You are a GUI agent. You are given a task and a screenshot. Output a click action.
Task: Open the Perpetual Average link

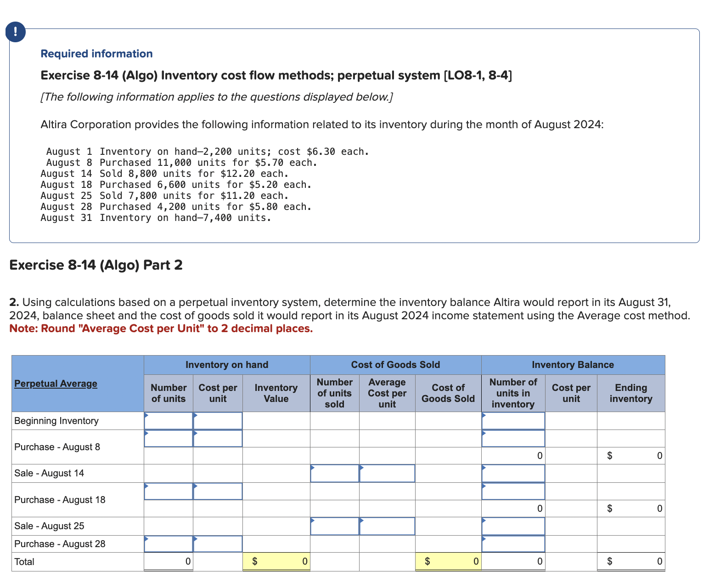coord(55,384)
